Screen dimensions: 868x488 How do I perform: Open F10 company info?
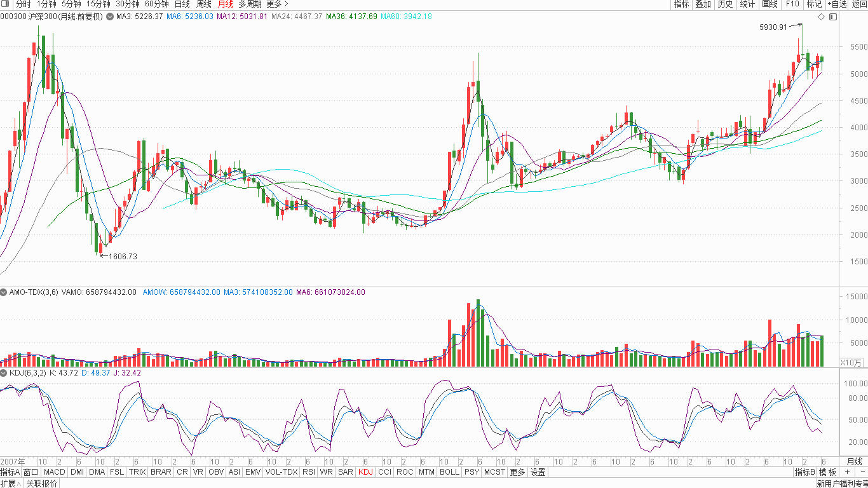pos(792,4)
